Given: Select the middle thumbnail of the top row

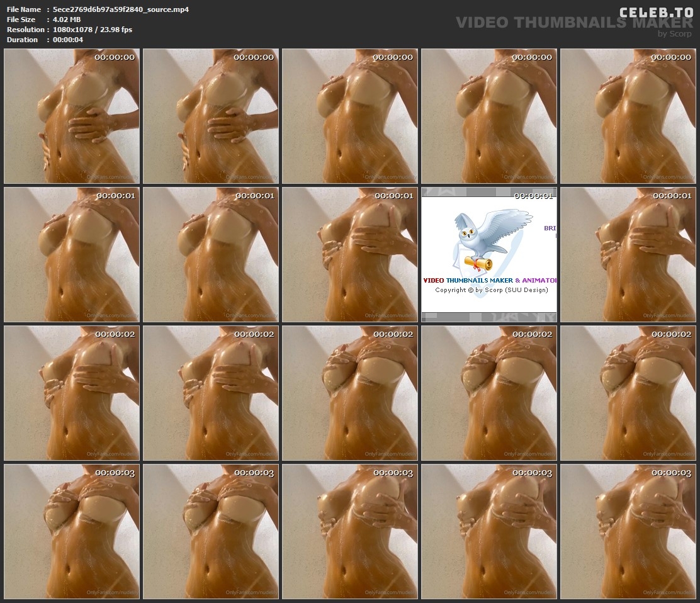Looking at the screenshot, I should [350, 116].
